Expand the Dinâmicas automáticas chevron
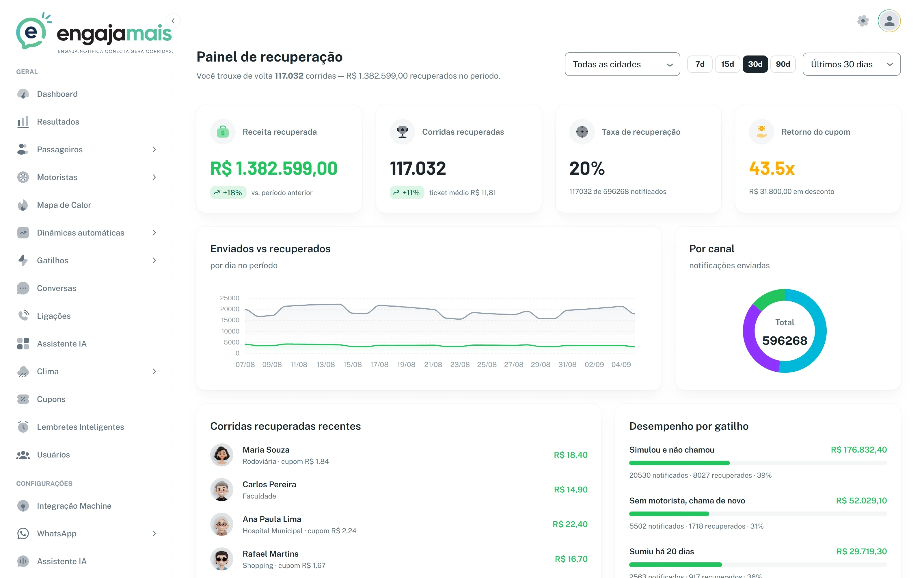The image size is (924, 578). click(154, 233)
